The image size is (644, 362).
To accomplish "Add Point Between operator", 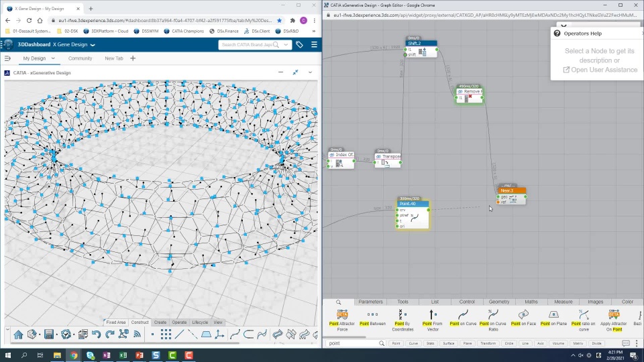I will pyautogui.click(x=372, y=318).
